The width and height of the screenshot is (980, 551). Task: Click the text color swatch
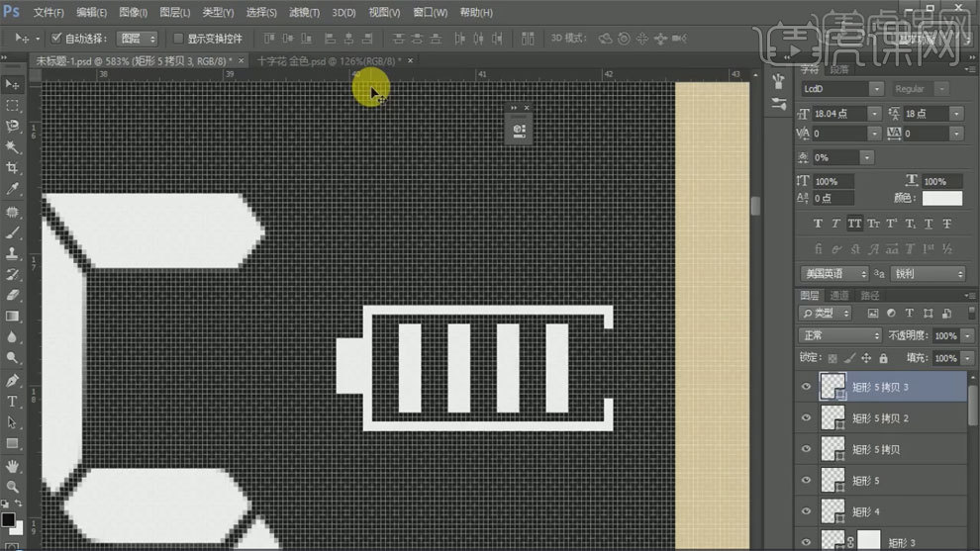coord(941,198)
